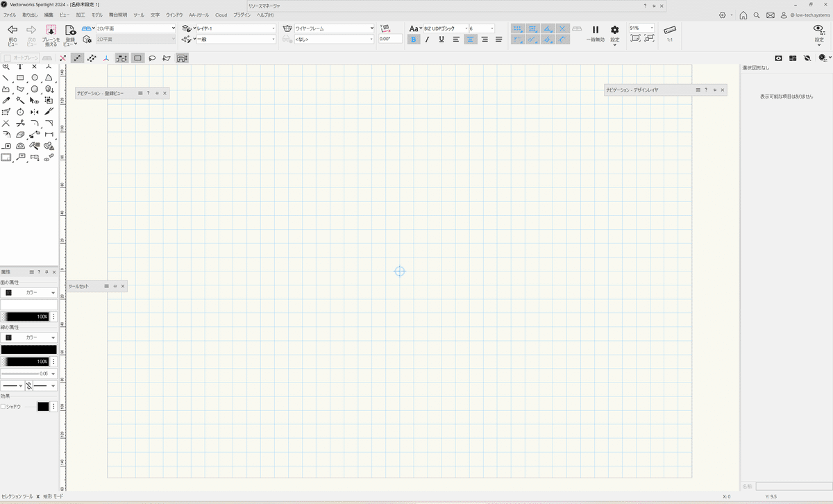The height and width of the screenshot is (504, 833).
Task: Select the Arc tool
Action: click(x=49, y=78)
